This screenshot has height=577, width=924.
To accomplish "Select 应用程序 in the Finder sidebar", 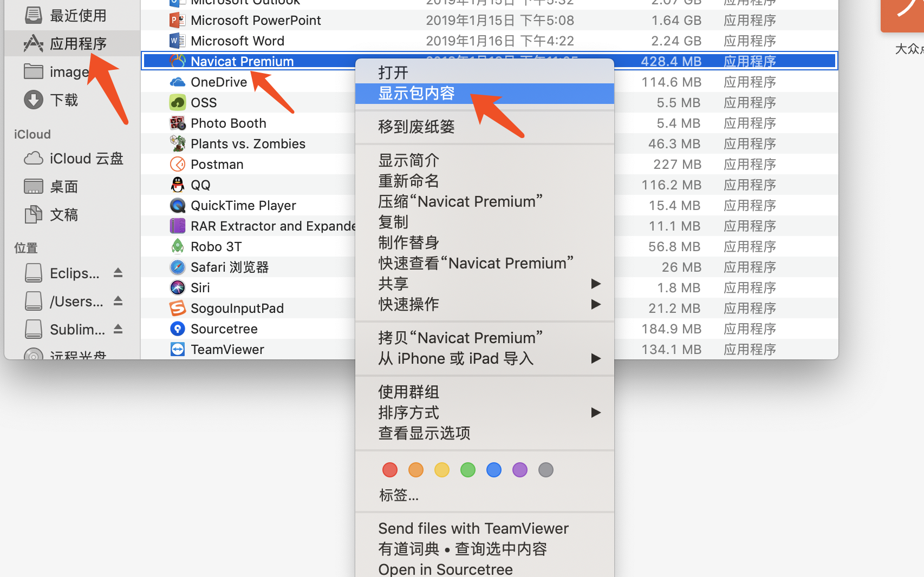I will (x=72, y=44).
